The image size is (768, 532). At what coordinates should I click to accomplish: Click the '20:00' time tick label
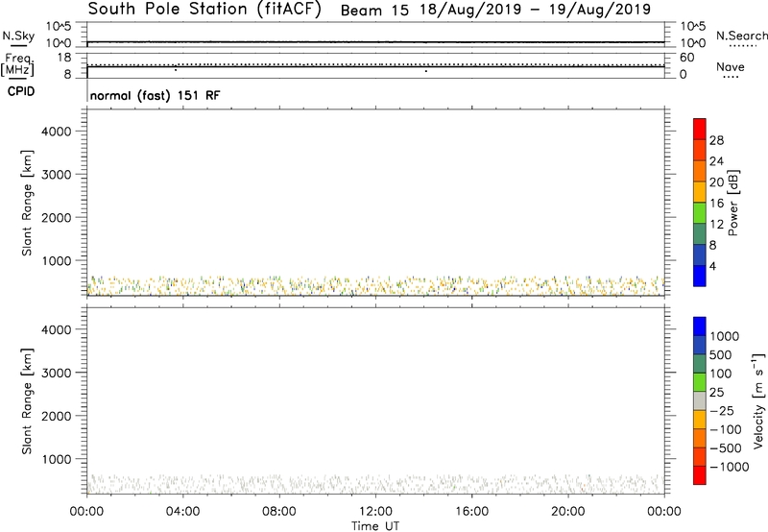click(568, 512)
